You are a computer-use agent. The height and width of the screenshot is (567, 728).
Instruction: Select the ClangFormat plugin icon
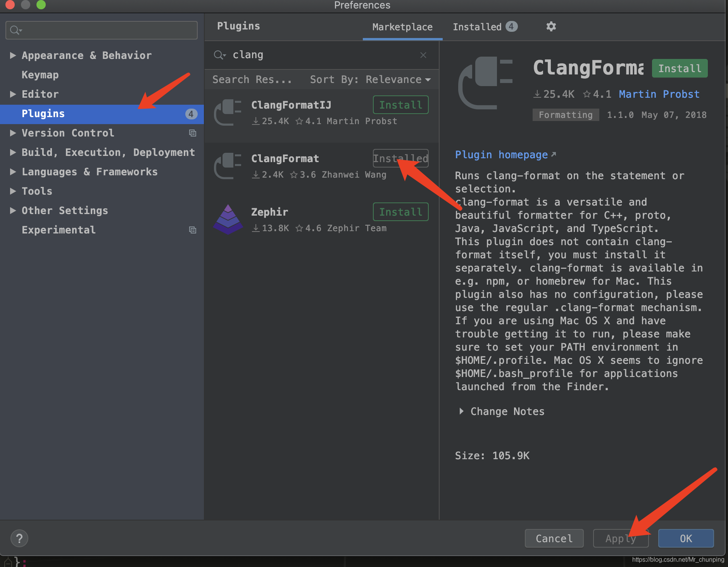[228, 166]
